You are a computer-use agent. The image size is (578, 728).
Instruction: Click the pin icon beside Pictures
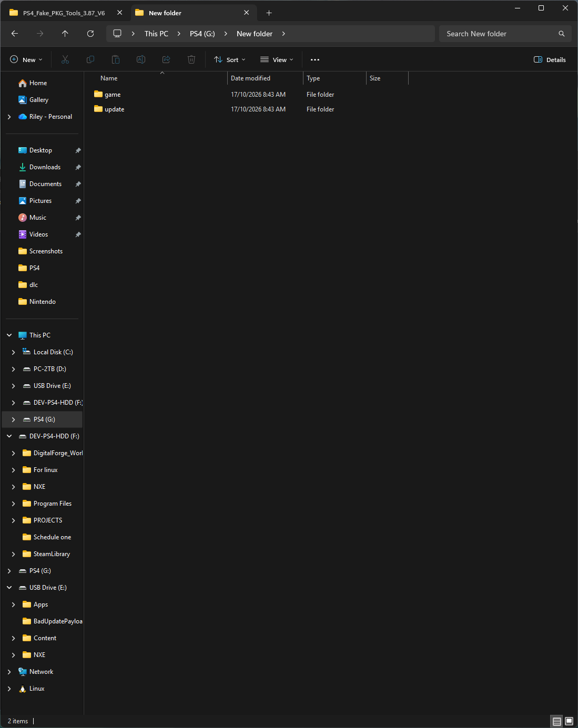(78, 201)
